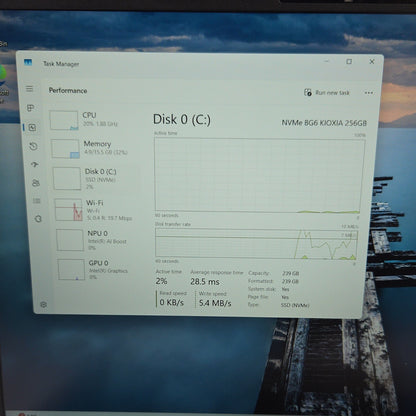Click the 5.4 MB/s write speed value

coord(215,303)
